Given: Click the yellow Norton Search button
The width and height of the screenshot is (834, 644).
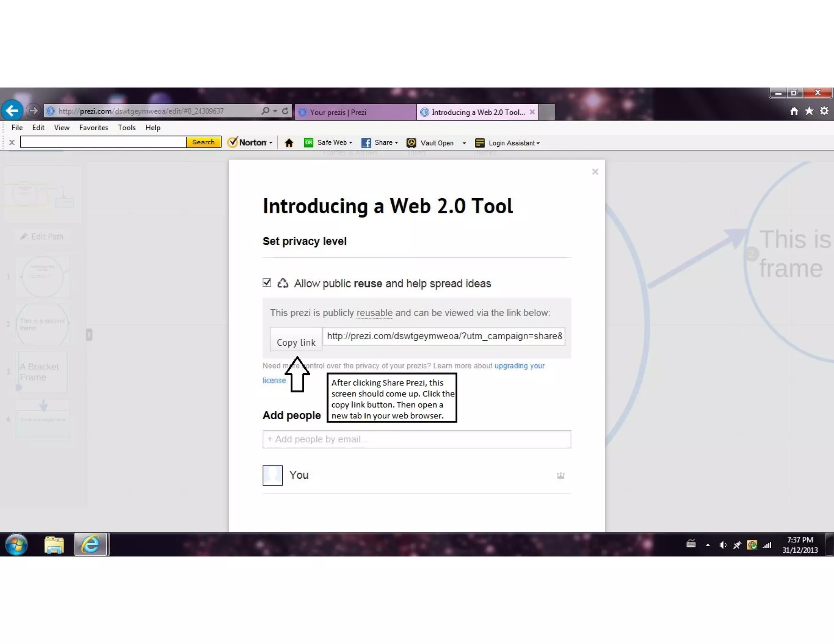Looking at the screenshot, I should click(203, 142).
